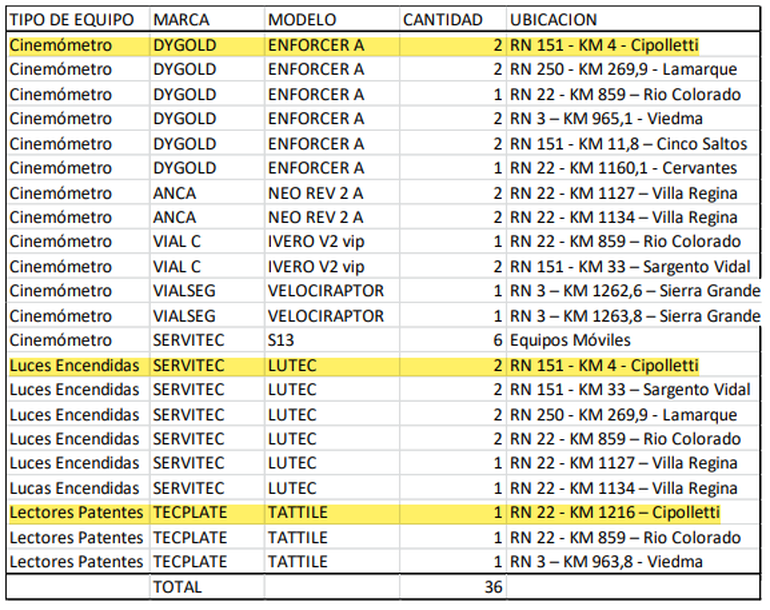Select the quantity 6 cell

click(x=495, y=340)
